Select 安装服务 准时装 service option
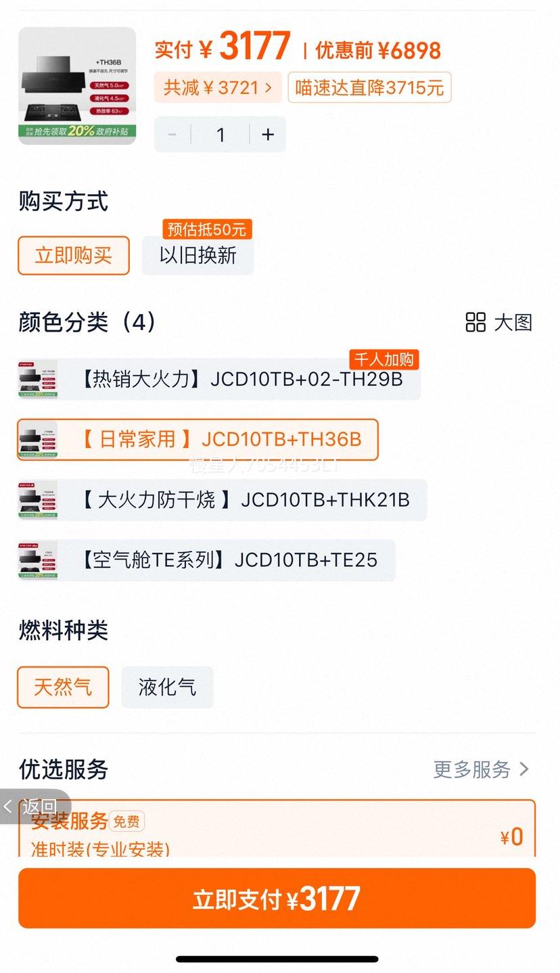Image resolution: width=560 pixels, height=973 pixels. point(277,829)
